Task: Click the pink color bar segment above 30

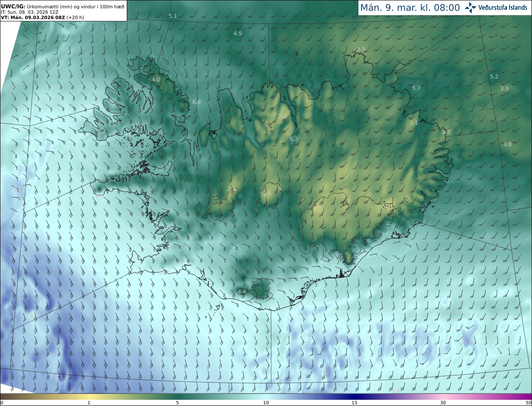Action: (443, 396)
